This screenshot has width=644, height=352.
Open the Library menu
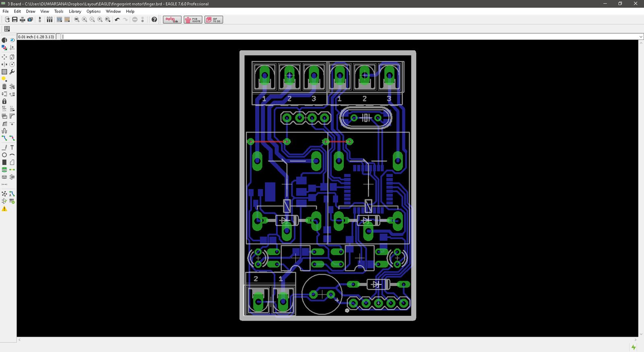pyautogui.click(x=75, y=11)
